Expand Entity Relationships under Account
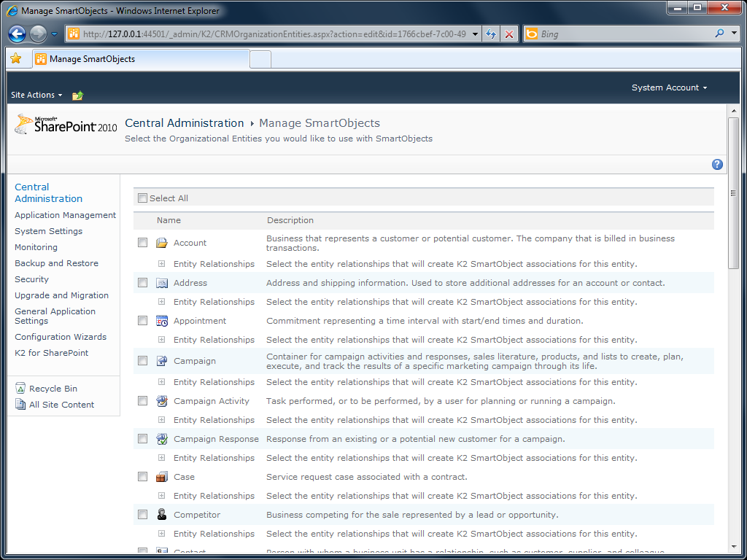 click(x=161, y=263)
